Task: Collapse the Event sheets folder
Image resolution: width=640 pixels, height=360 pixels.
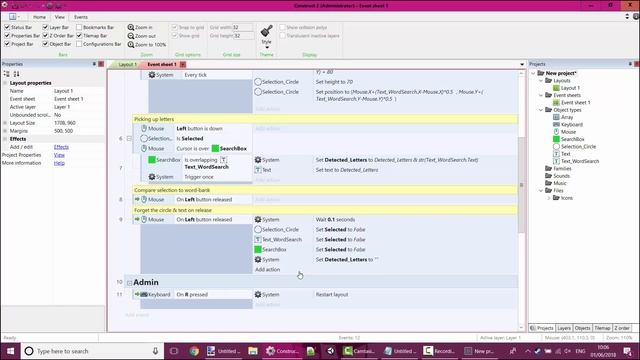Action: click(x=541, y=95)
